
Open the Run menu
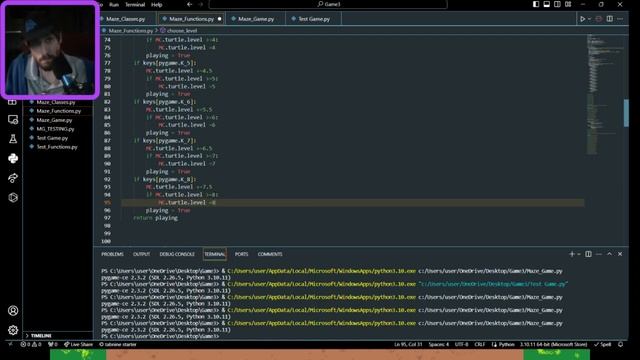coord(114,4)
